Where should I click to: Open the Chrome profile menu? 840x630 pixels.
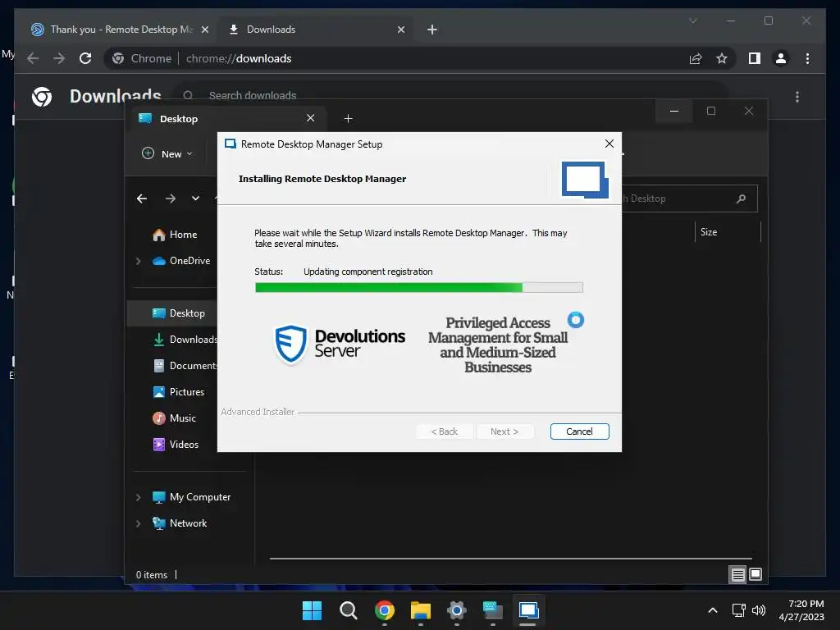coord(781,58)
